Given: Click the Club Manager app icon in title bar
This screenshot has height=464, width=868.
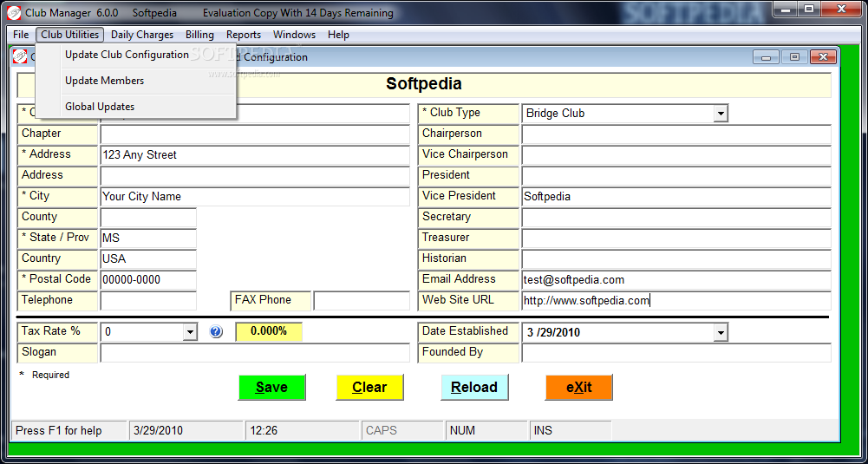Looking at the screenshot, I should 13,13.
